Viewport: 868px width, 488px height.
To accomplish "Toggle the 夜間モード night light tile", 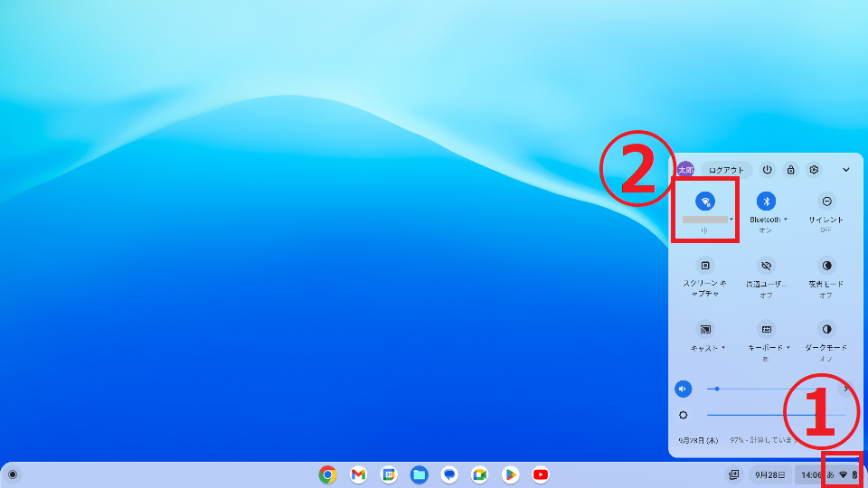I will (826, 266).
